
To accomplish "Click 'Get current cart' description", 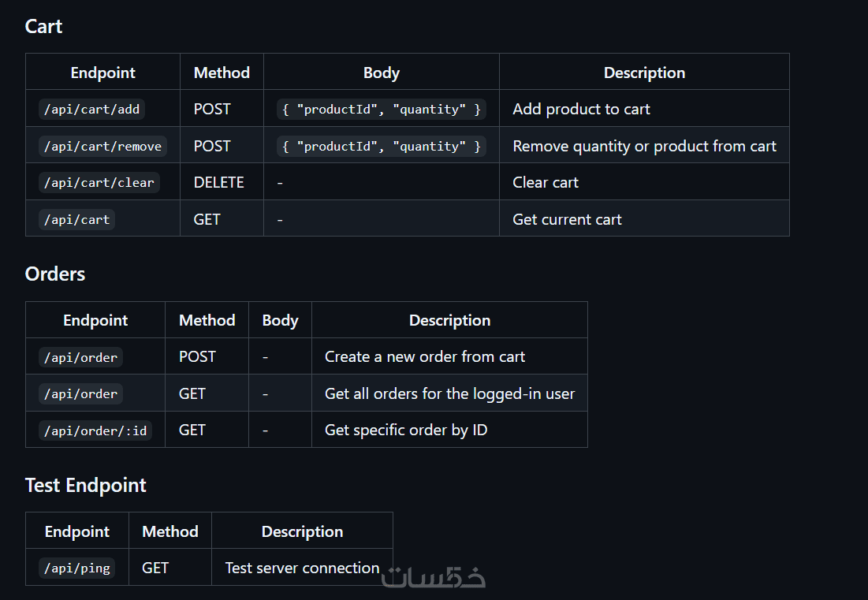I will coord(567,219).
